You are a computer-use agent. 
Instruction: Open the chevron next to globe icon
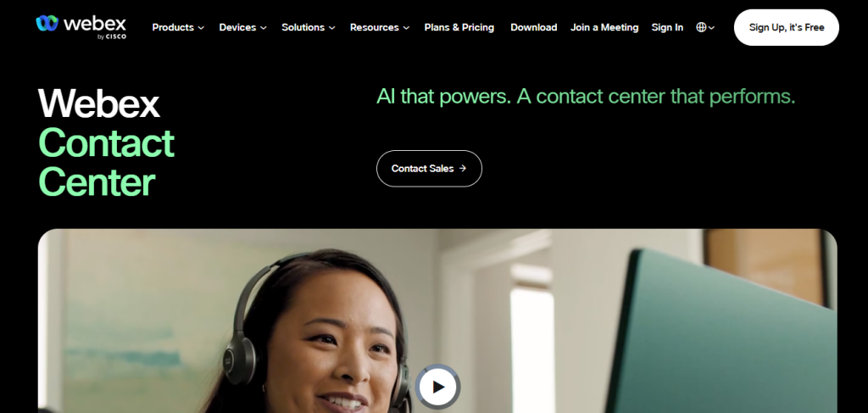coord(711,28)
